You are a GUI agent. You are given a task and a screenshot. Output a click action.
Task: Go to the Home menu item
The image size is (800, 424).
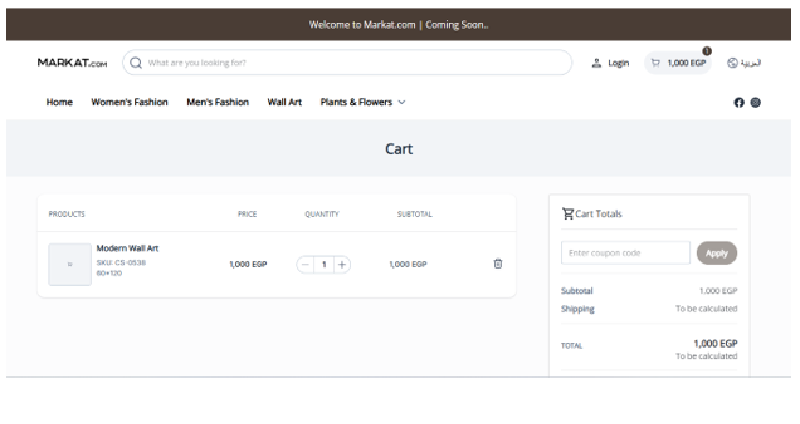pyautogui.click(x=60, y=102)
